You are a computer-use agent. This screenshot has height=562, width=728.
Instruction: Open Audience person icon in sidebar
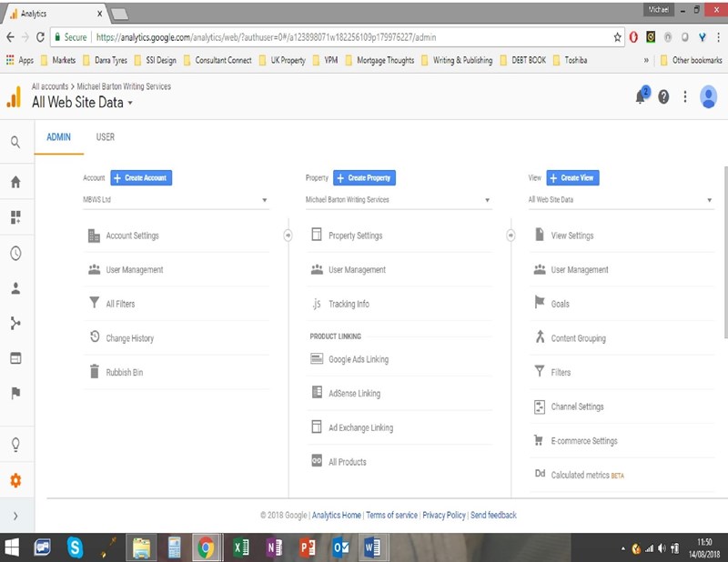coord(15,288)
